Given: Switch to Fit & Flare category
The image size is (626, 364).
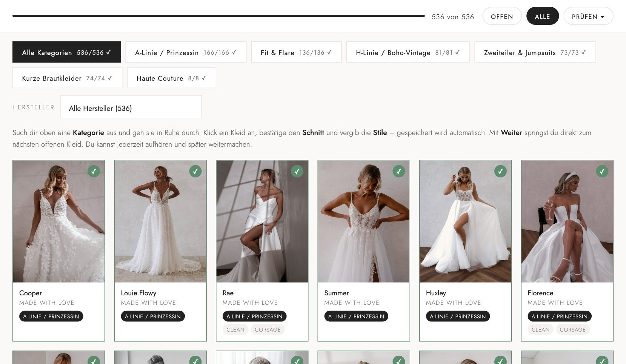Looking at the screenshot, I should click(x=296, y=52).
